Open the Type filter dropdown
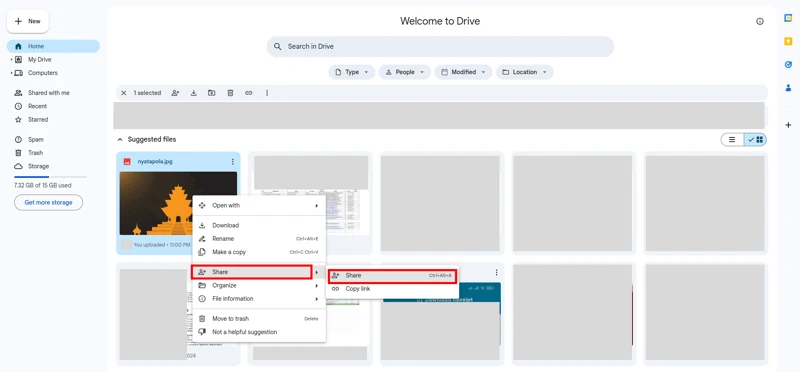800x372 pixels. [352, 72]
